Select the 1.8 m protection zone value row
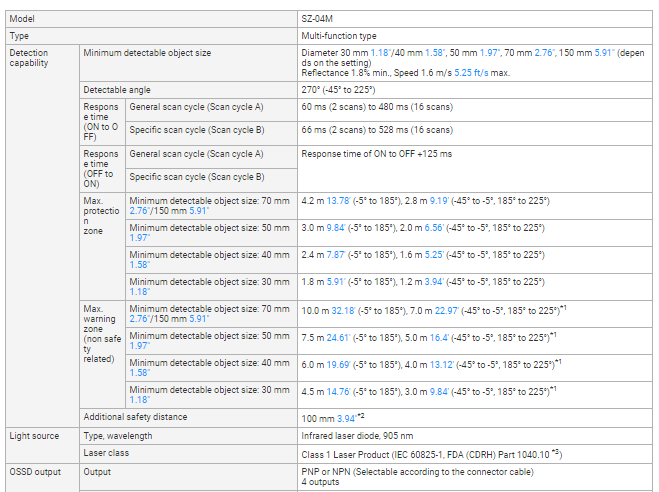The height and width of the screenshot is (492, 659). tap(475, 287)
